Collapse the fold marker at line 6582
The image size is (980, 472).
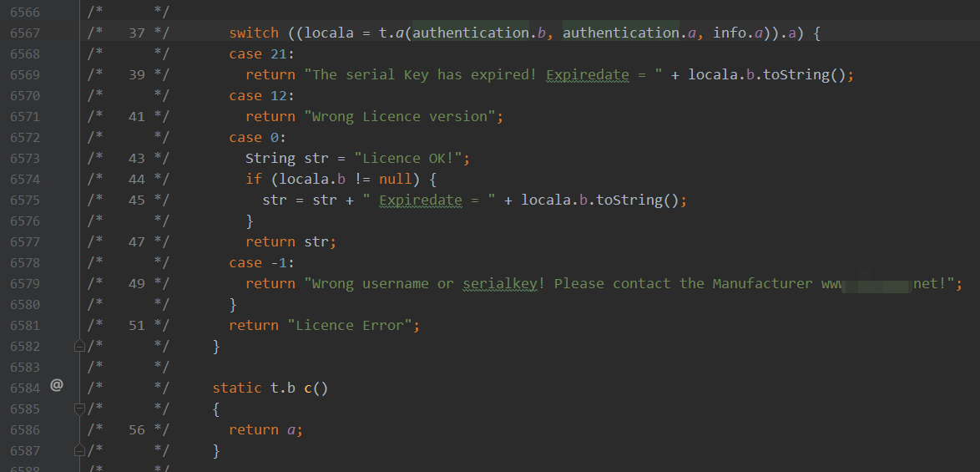pyautogui.click(x=79, y=346)
